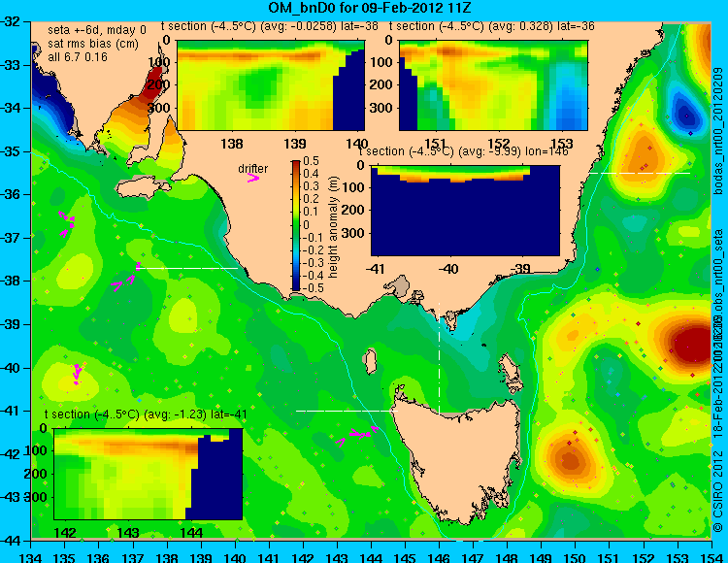This screenshot has width=728, height=563.
Task: Open the t section lat=-38 inset plot
Action: coord(271,85)
